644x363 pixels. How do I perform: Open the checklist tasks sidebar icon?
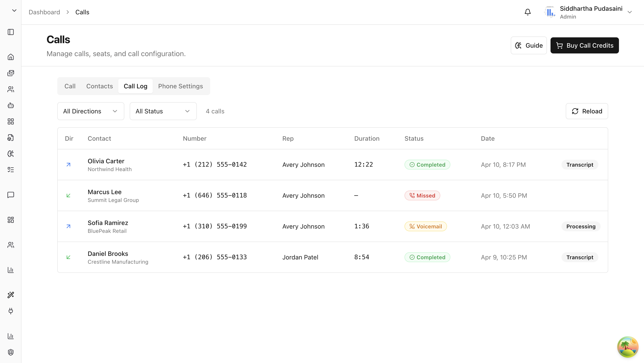(x=11, y=170)
